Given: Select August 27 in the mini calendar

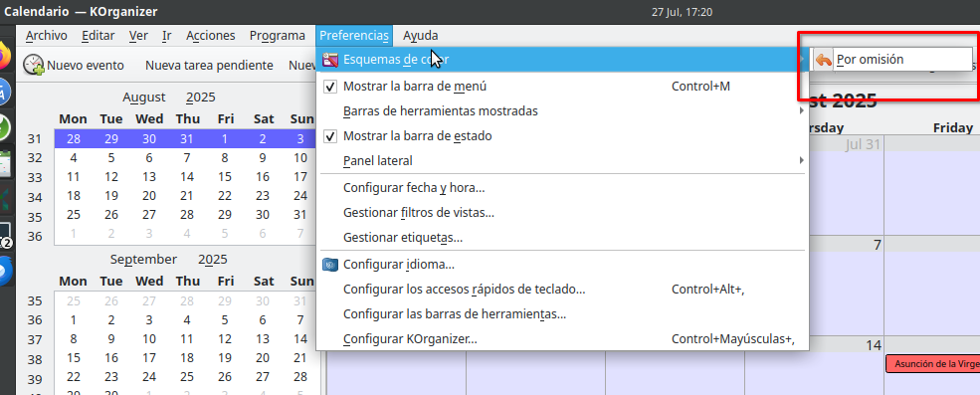Looking at the screenshot, I should [x=149, y=214].
